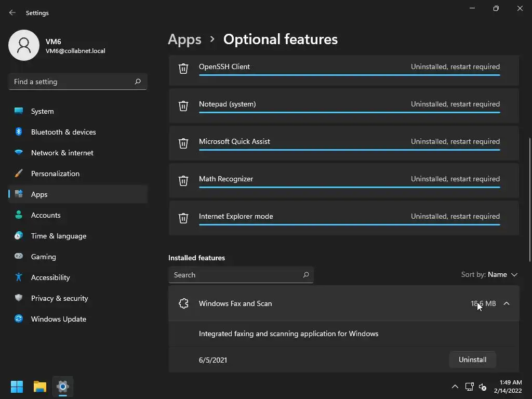
Task: Click trash icon for Microsoft Quick Assist
Action: click(183, 143)
